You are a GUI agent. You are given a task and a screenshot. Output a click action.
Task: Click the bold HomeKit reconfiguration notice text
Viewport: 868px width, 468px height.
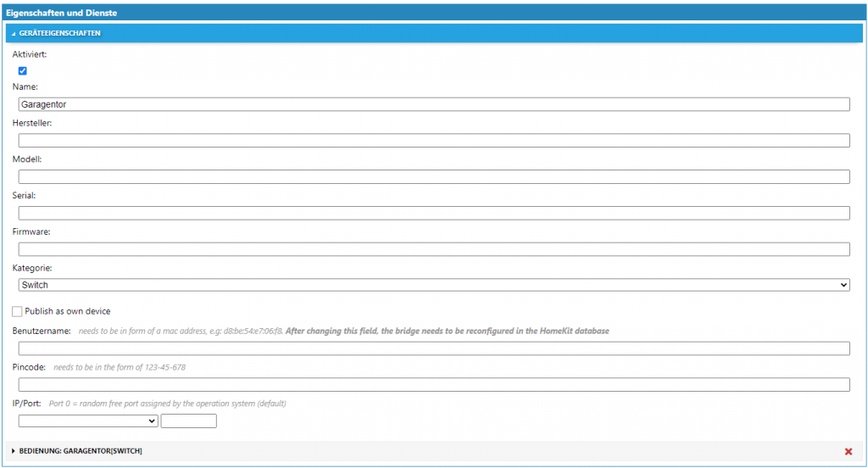click(447, 331)
